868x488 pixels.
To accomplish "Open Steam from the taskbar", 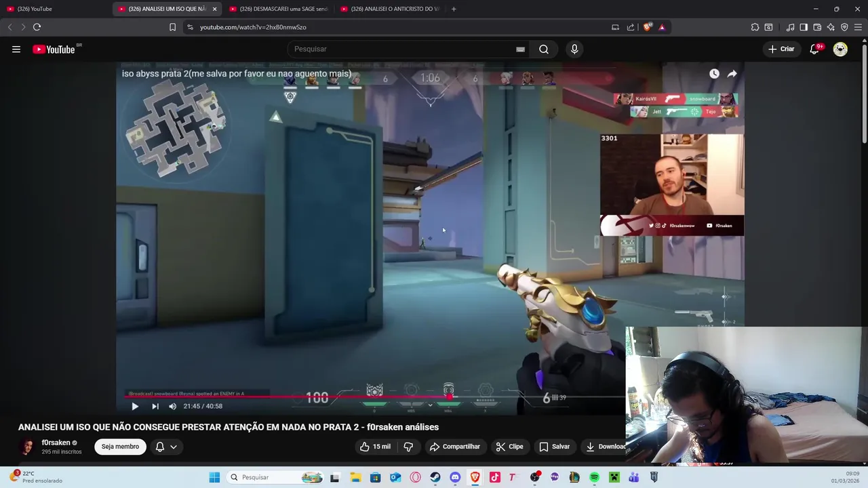I will [x=435, y=477].
